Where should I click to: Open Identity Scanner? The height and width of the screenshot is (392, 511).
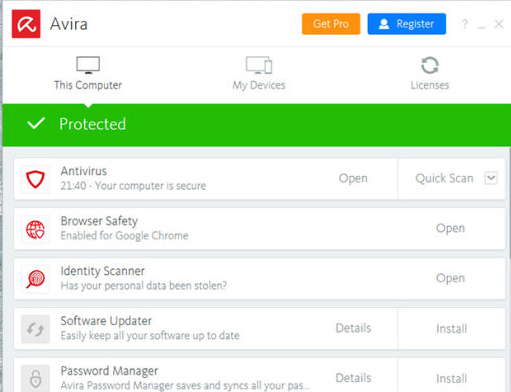click(450, 278)
